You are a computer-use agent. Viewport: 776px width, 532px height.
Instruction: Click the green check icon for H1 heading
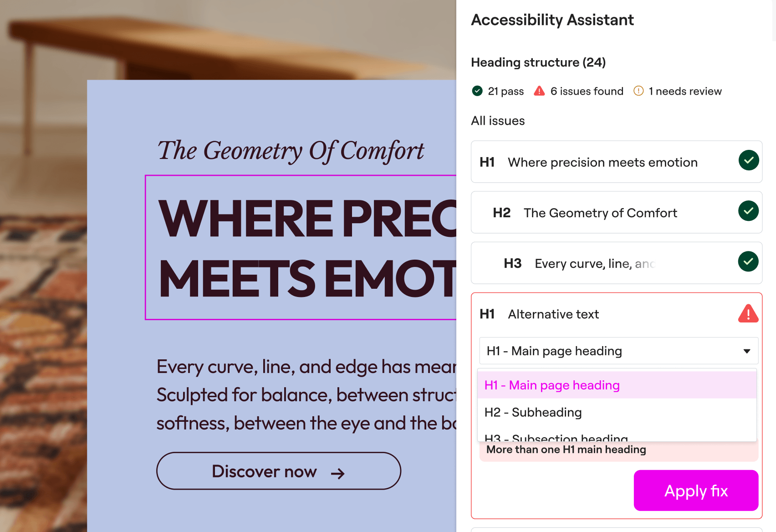point(748,160)
